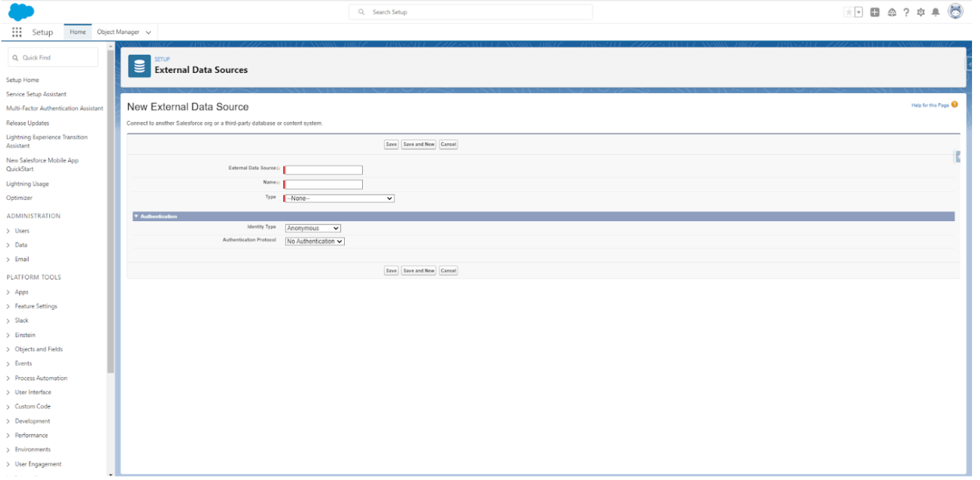Click the Save and New button
Image resolution: width=980 pixels, height=480 pixels.
tap(418, 144)
